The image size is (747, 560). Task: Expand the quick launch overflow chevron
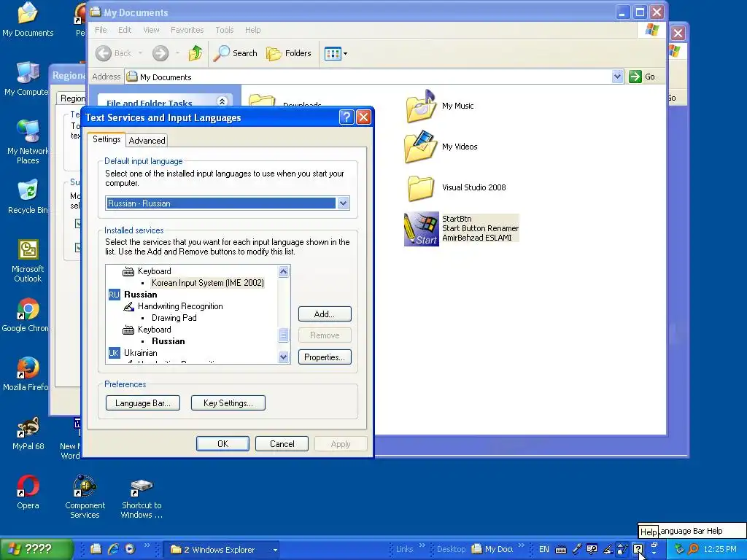[x=147, y=545]
